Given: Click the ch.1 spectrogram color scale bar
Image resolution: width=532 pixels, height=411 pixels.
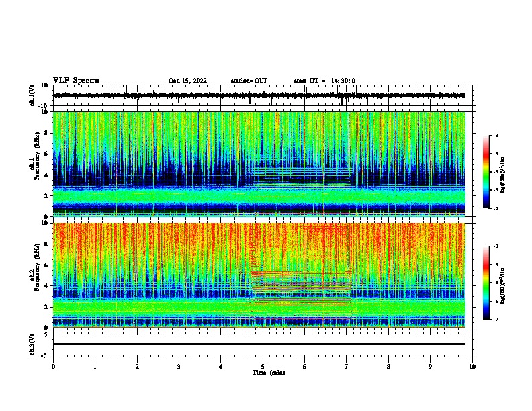Looking at the screenshot, I should click(x=486, y=172).
